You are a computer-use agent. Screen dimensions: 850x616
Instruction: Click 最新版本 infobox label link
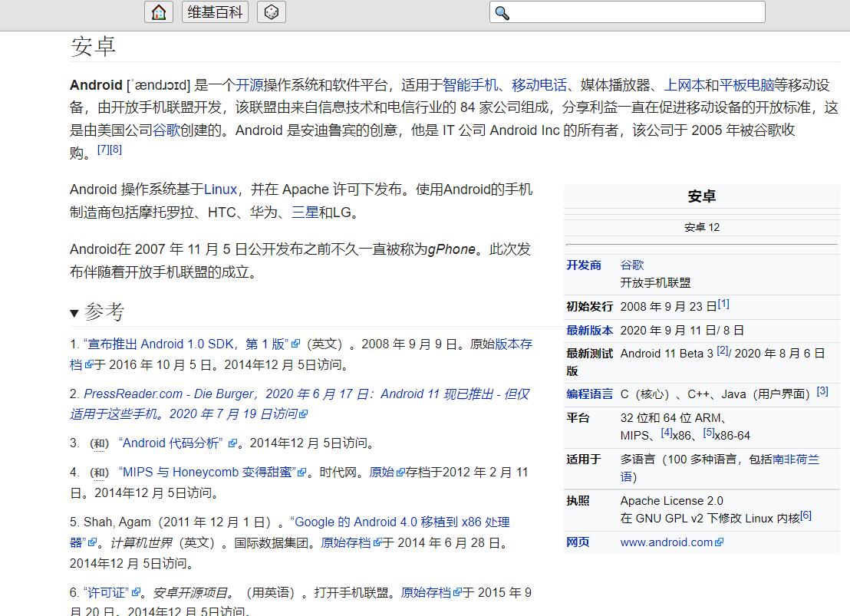[x=590, y=330]
